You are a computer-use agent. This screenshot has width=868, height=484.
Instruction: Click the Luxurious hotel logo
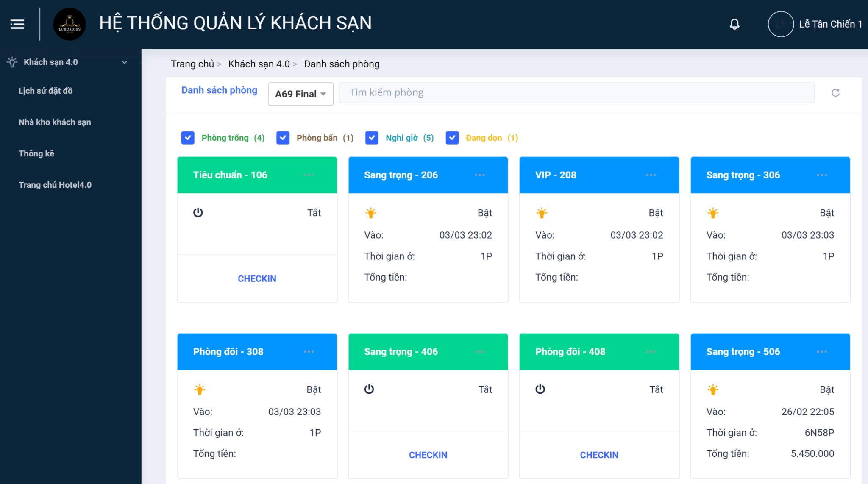tap(70, 24)
